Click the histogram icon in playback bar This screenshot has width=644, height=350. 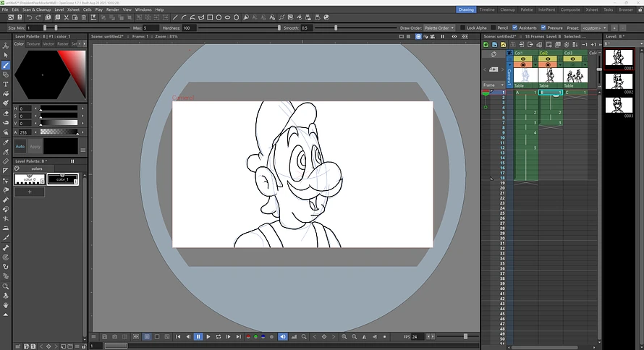coord(294,337)
